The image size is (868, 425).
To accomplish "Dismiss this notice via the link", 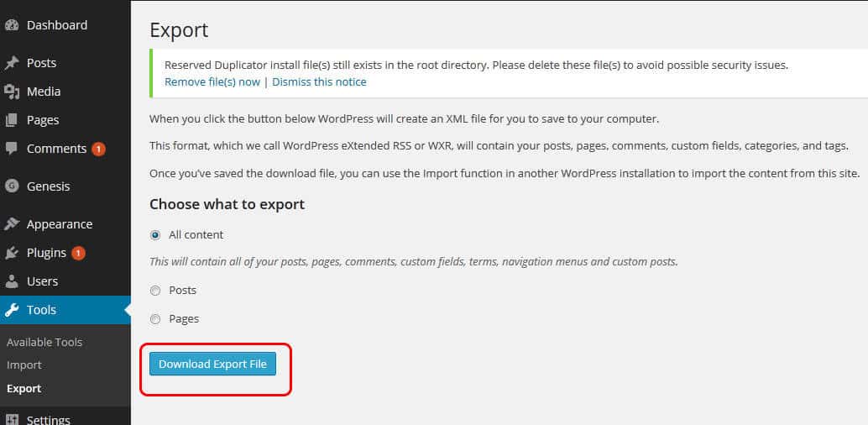I will click(319, 81).
